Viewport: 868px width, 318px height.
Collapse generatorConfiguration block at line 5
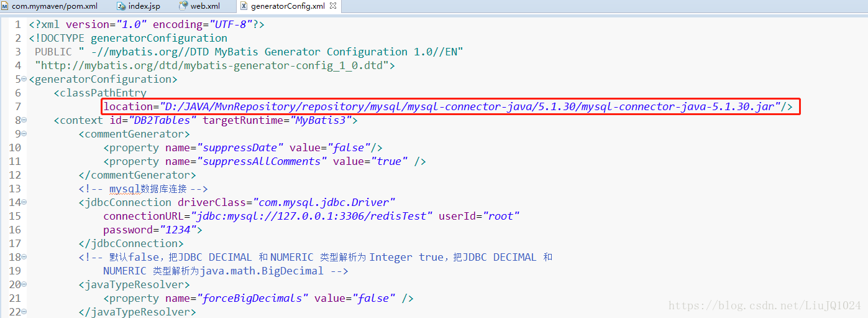24,80
